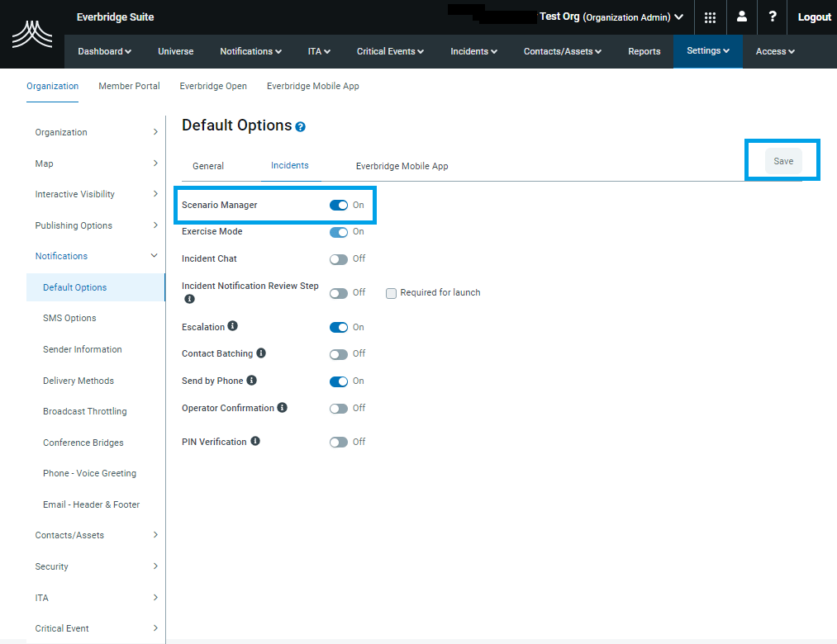Click the info icon beside Contact Batching
This screenshot has width=837, height=644.
coord(261,353)
